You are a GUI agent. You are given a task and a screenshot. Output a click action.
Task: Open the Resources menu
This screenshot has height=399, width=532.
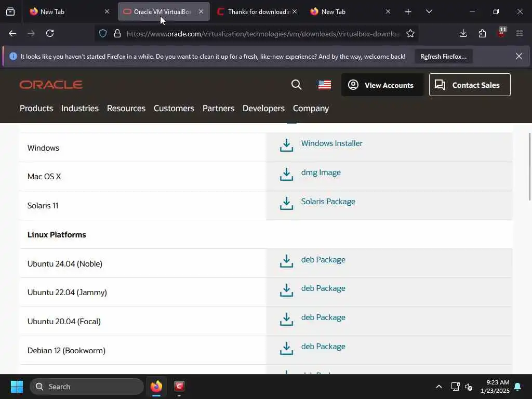(x=126, y=108)
